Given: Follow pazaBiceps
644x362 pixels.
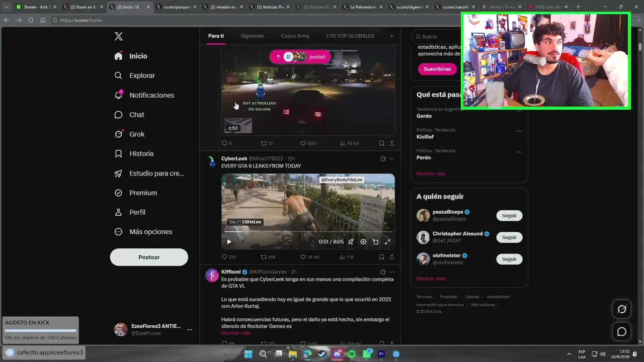Looking at the screenshot, I should click(x=509, y=216).
